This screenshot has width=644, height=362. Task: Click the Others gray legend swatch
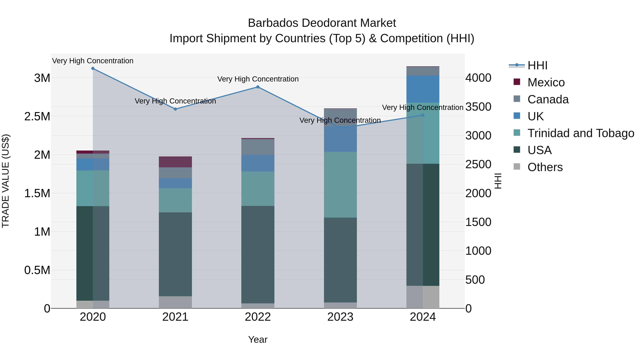click(x=517, y=167)
